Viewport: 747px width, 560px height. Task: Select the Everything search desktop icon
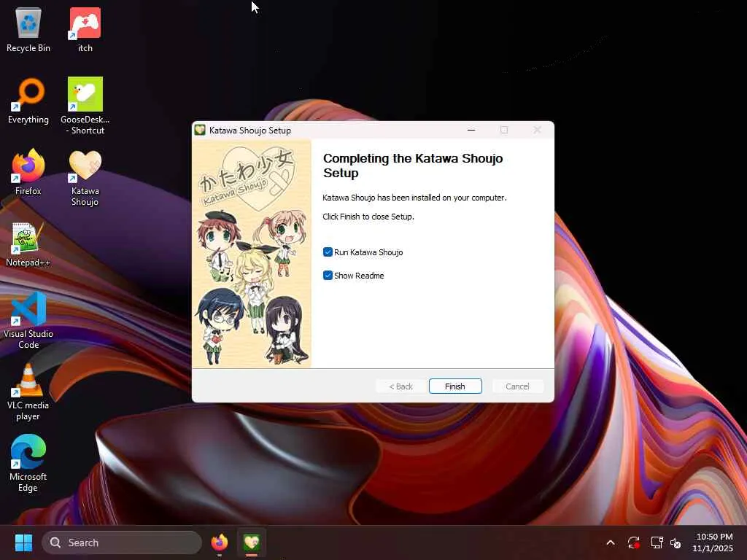28,101
